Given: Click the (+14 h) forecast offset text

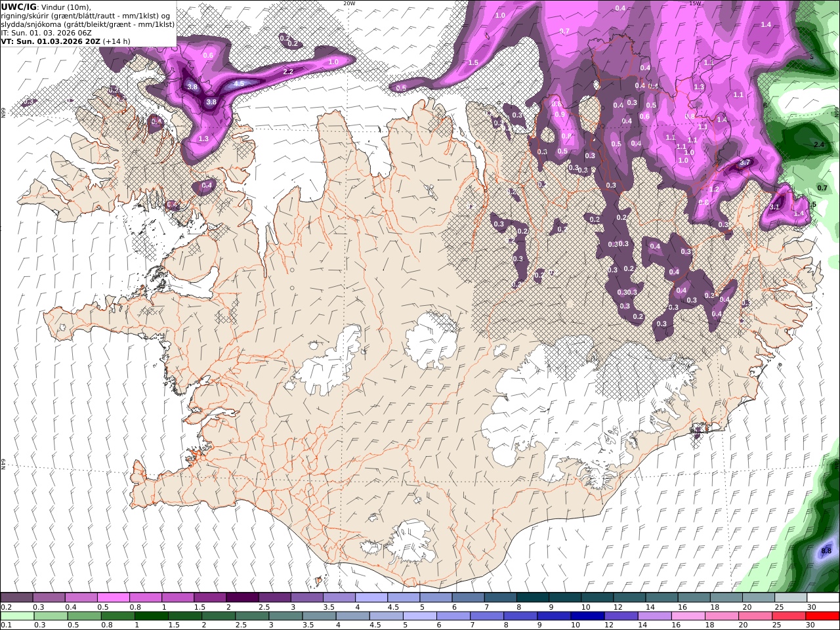Looking at the screenshot, I should tap(116, 41).
